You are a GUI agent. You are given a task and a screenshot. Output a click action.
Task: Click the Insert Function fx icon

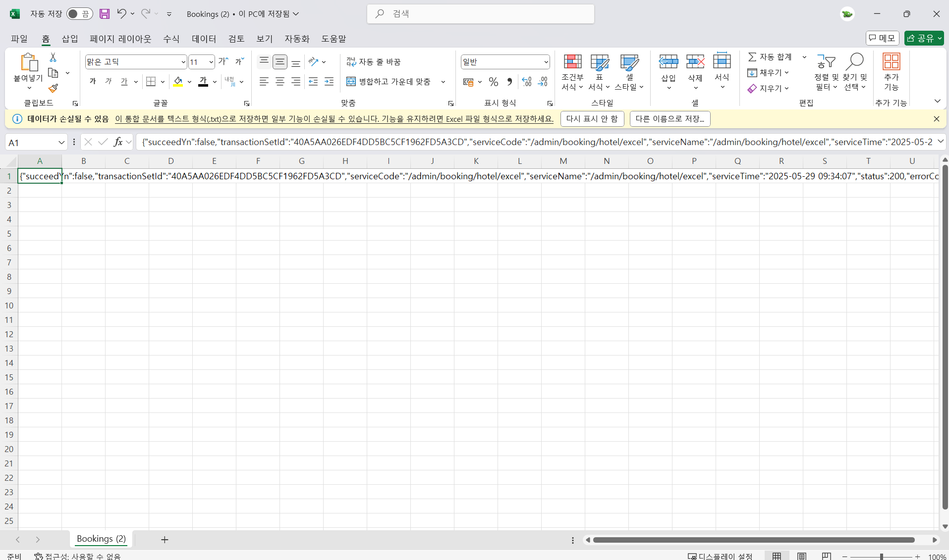pos(118,142)
